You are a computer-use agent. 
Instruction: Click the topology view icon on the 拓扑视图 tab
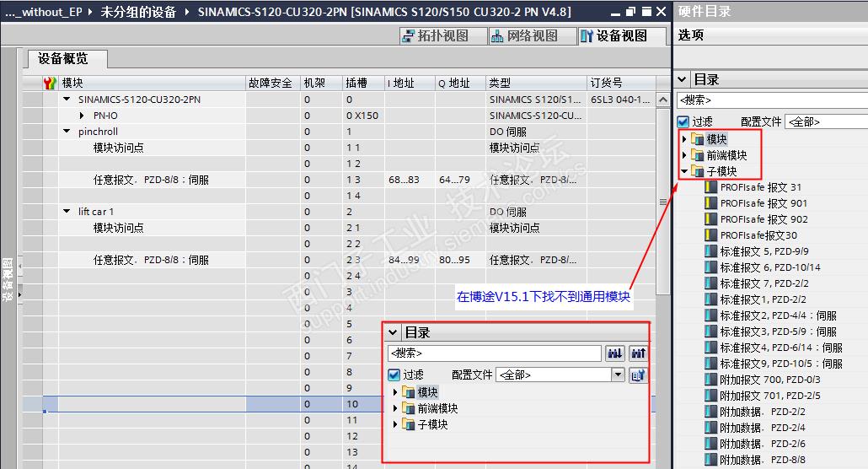(x=408, y=36)
